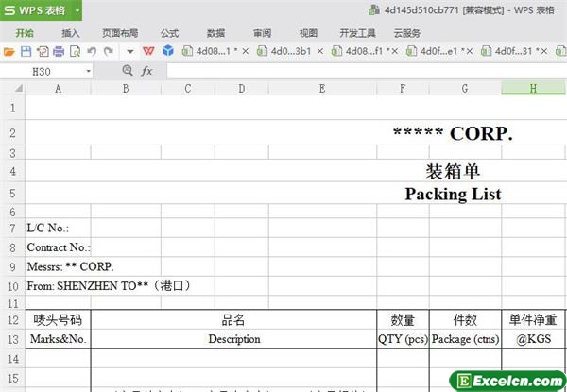Viewport: 567px width, 392px height.
Task: Click the print preview icon
Action: (75, 52)
